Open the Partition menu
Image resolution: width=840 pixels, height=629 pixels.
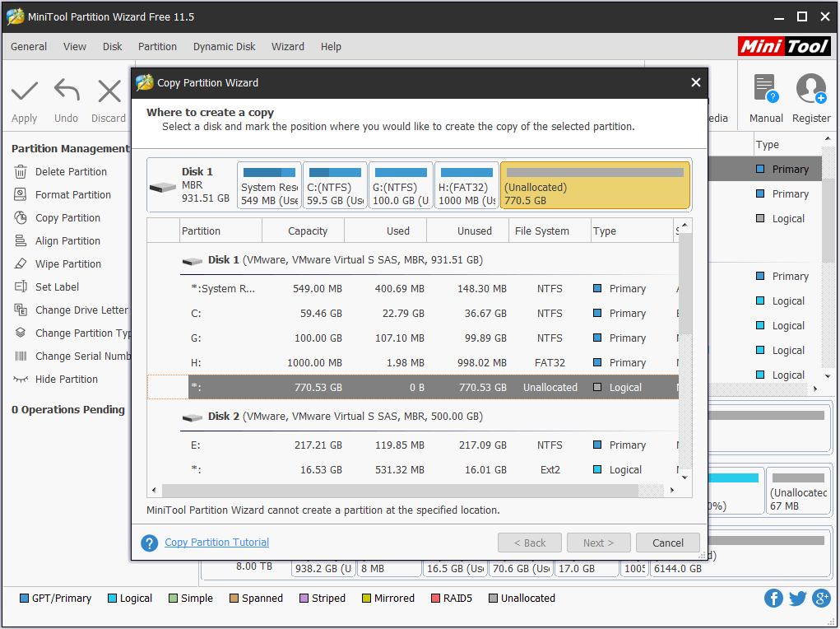tap(157, 47)
